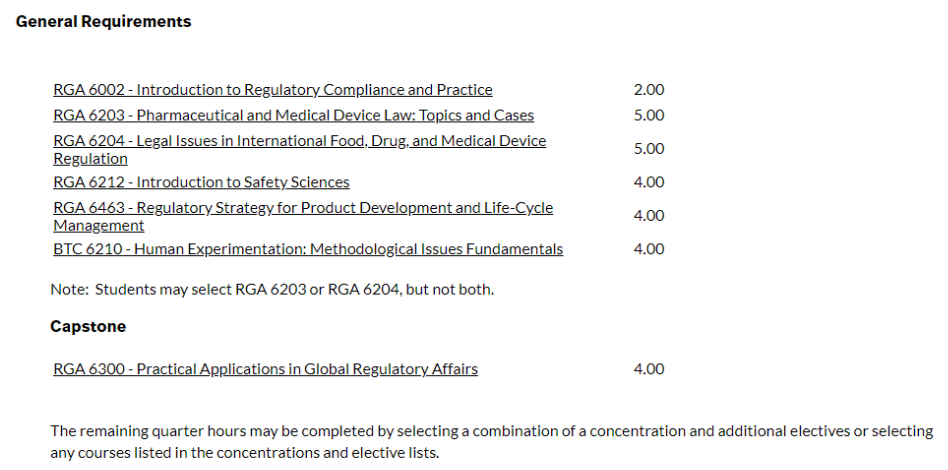Viewport: 948px width, 470px height.
Task: Select the 5.00 credit value beside RGA 6204
Action: (649, 149)
